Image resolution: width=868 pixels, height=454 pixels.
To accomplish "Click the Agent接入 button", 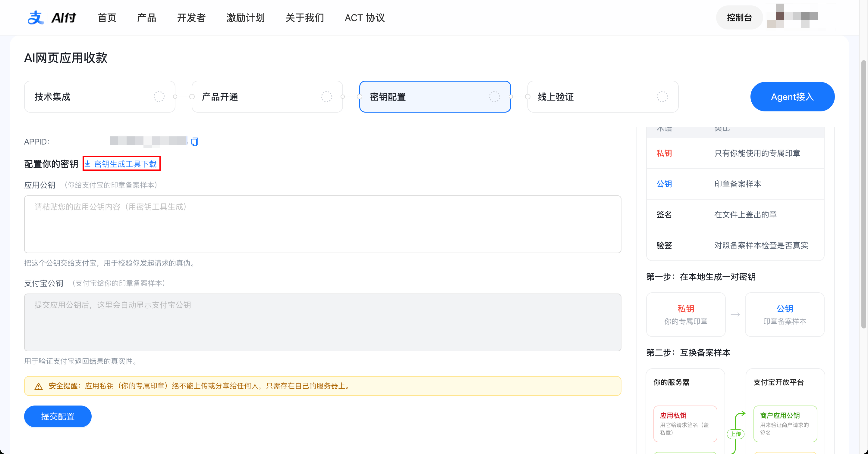I will click(792, 97).
